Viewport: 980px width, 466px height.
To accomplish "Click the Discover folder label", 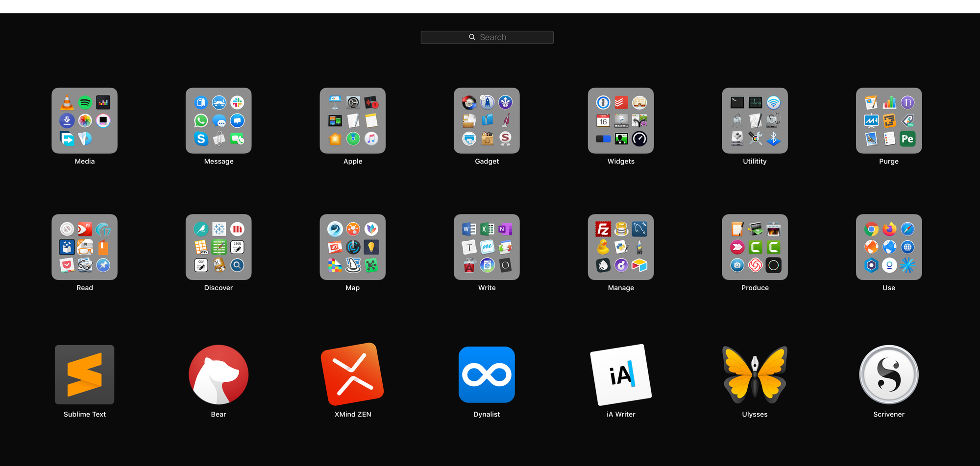I will [219, 288].
